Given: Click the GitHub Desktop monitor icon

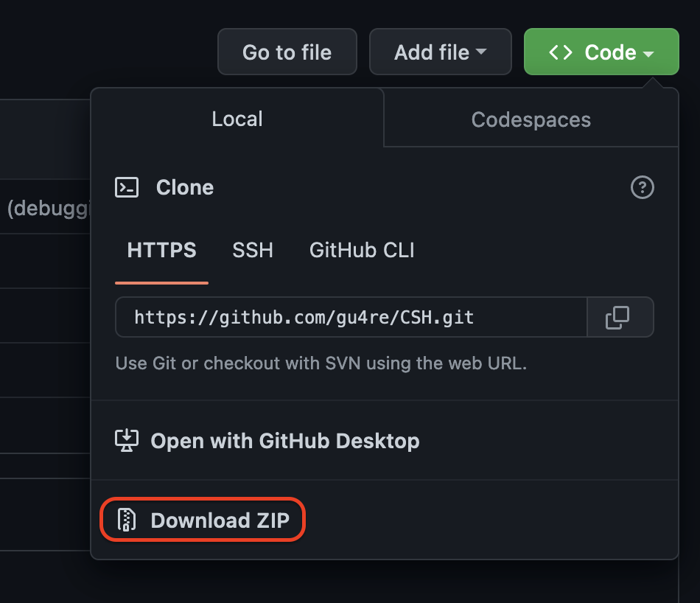Looking at the screenshot, I should pos(127,440).
